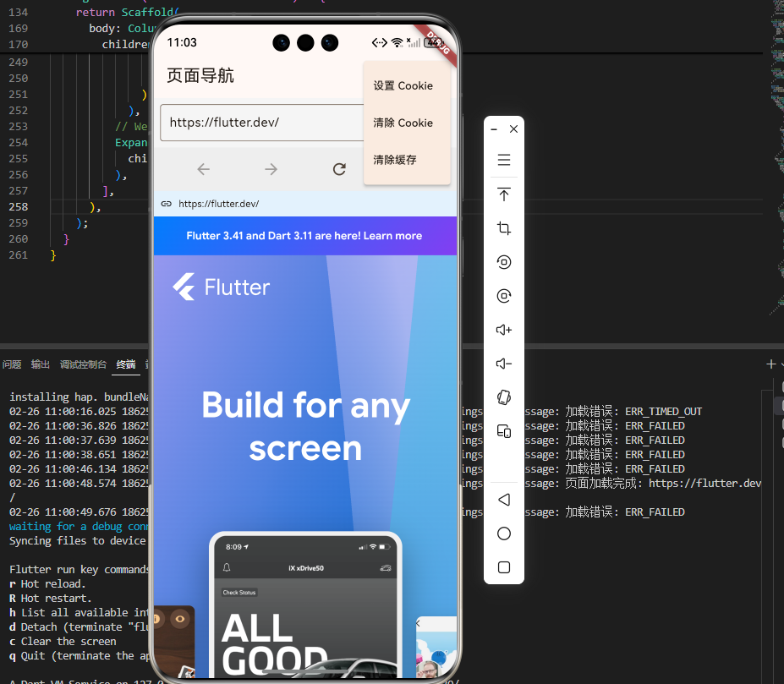Click line number 261 in the editor gutter
This screenshot has width=784, height=684.
point(18,255)
